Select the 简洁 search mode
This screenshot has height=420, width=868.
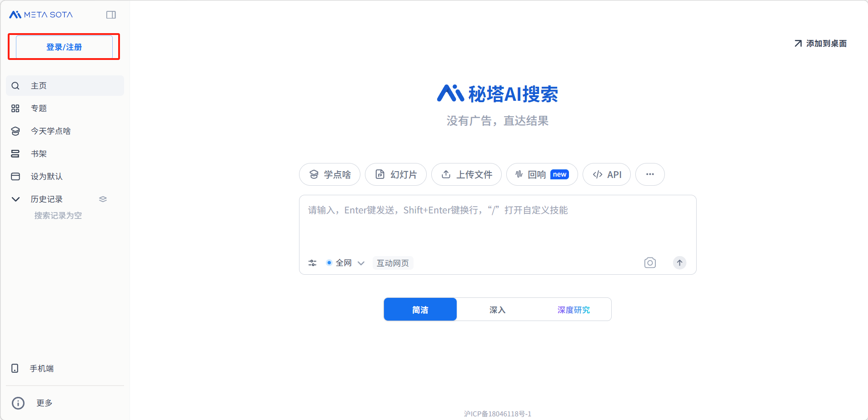(x=420, y=310)
